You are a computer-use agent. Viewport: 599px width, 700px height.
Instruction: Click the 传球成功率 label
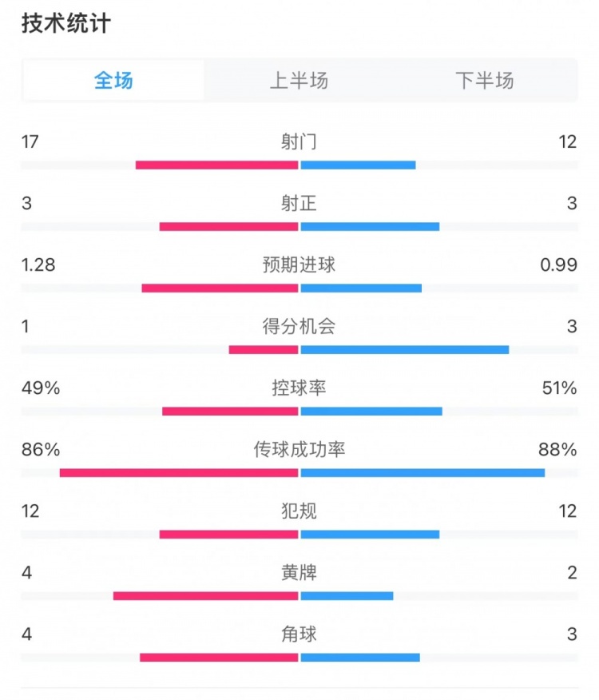(299, 450)
